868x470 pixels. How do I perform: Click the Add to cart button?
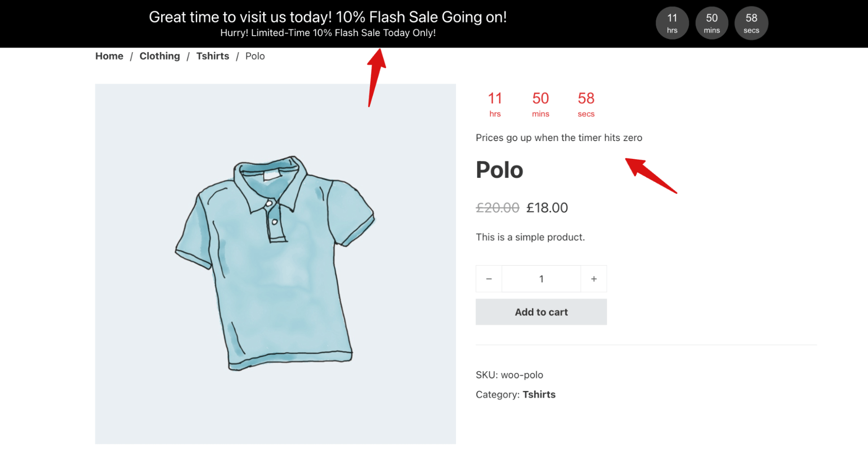(x=541, y=312)
